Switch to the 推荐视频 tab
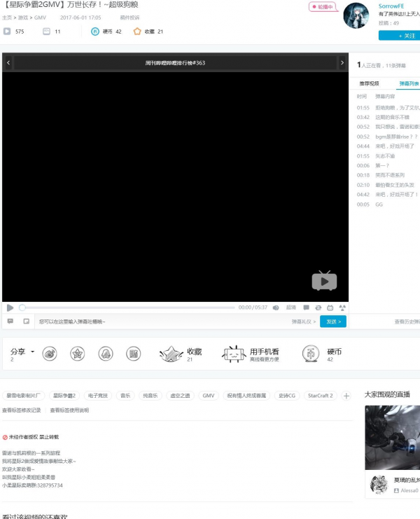The height and width of the screenshot is (519, 420). pyautogui.click(x=370, y=83)
